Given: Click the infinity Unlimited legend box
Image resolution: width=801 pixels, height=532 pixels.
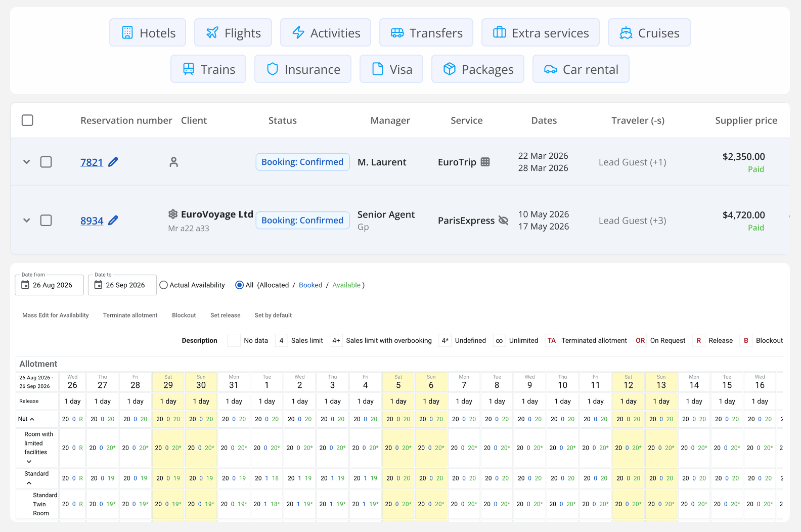Looking at the screenshot, I should click(499, 340).
